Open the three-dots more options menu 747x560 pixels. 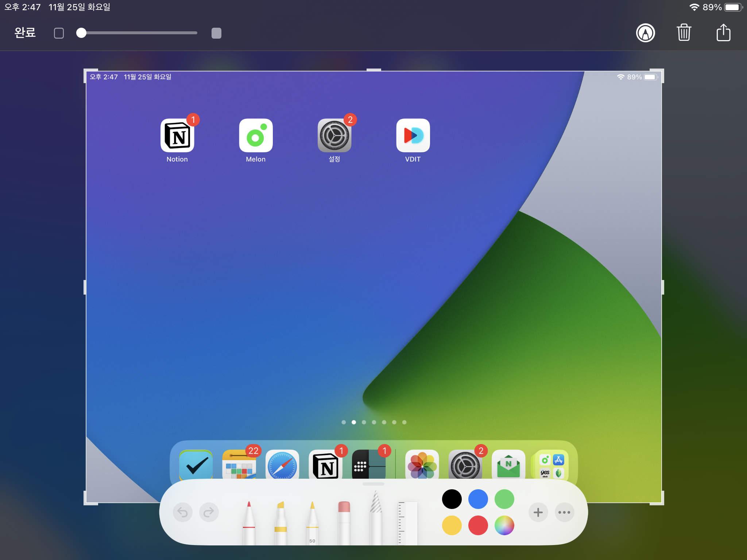click(x=564, y=512)
